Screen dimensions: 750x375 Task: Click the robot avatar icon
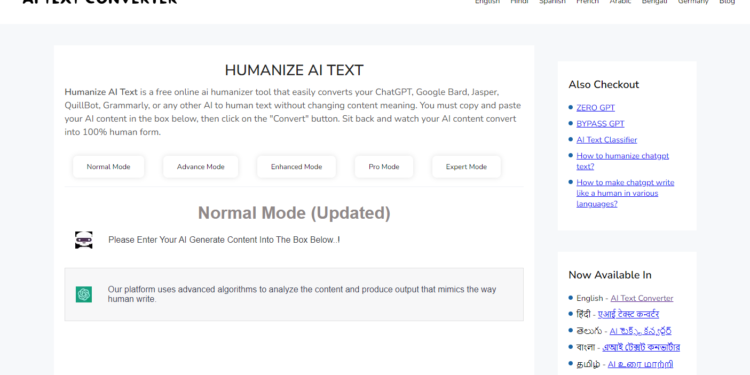pos(84,240)
